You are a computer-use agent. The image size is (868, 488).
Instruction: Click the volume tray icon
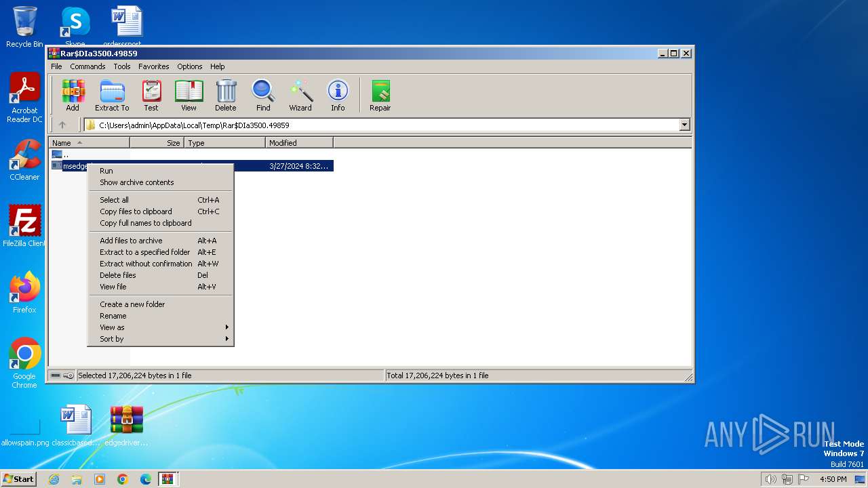click(x=770, y=479)
